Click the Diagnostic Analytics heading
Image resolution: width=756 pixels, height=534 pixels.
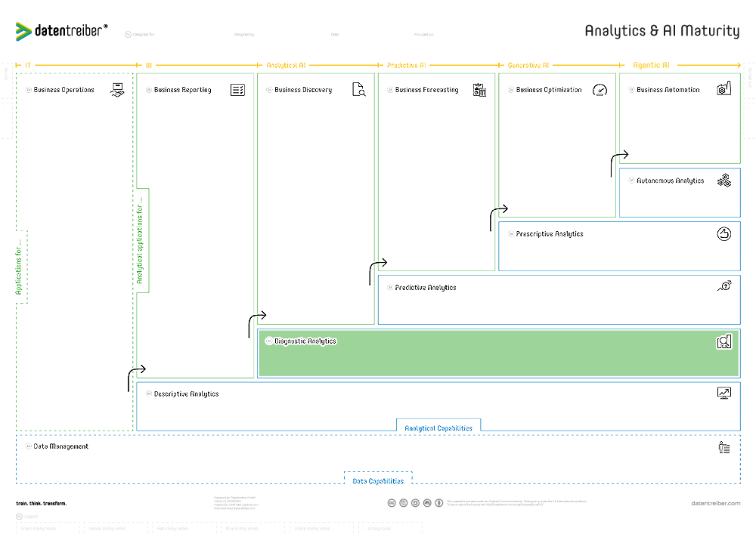pyautogui.click(x=305, y=341)
